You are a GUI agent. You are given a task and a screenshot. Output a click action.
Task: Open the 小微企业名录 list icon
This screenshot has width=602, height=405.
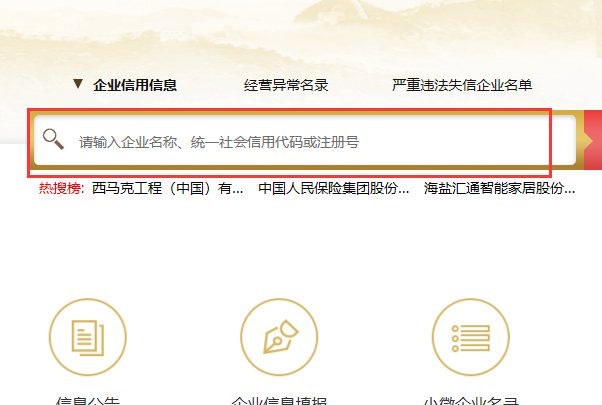pyautogui.click(x=471, y=337)
